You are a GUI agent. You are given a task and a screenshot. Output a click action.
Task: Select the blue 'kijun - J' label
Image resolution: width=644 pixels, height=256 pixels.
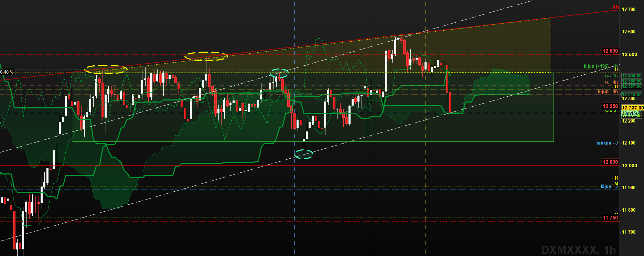[x=609, y=186]
